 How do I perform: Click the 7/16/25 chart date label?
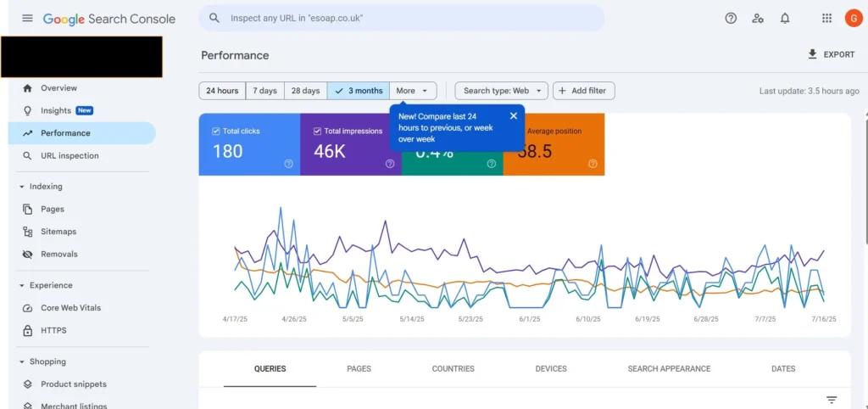tap(824, 319)
